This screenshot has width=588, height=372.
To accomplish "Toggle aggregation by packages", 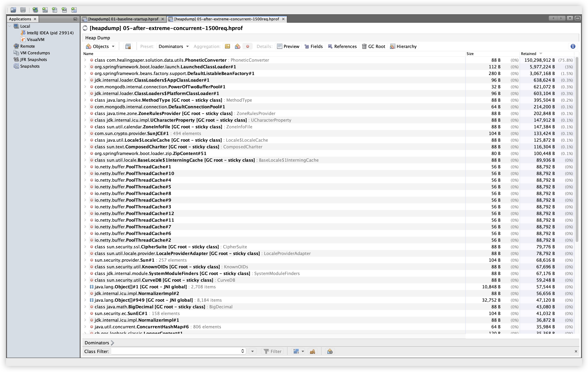I will [x=227, y=46].
